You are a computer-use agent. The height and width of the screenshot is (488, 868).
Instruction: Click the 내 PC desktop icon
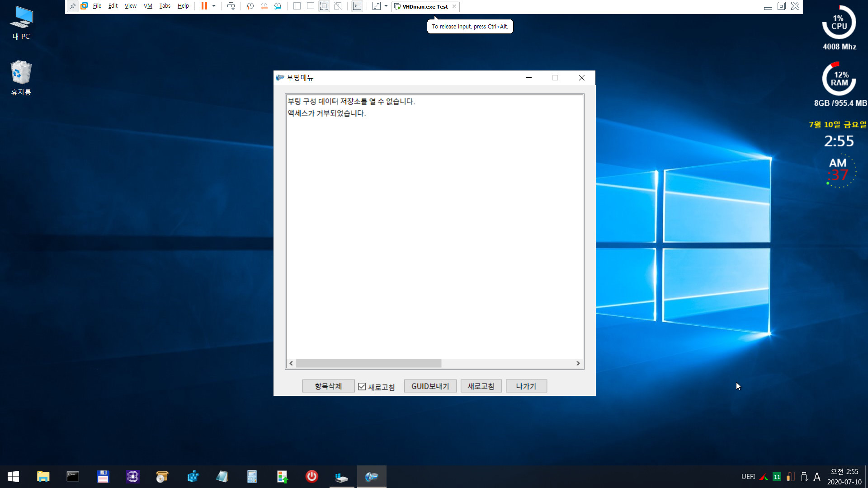(x=21, y=23)
